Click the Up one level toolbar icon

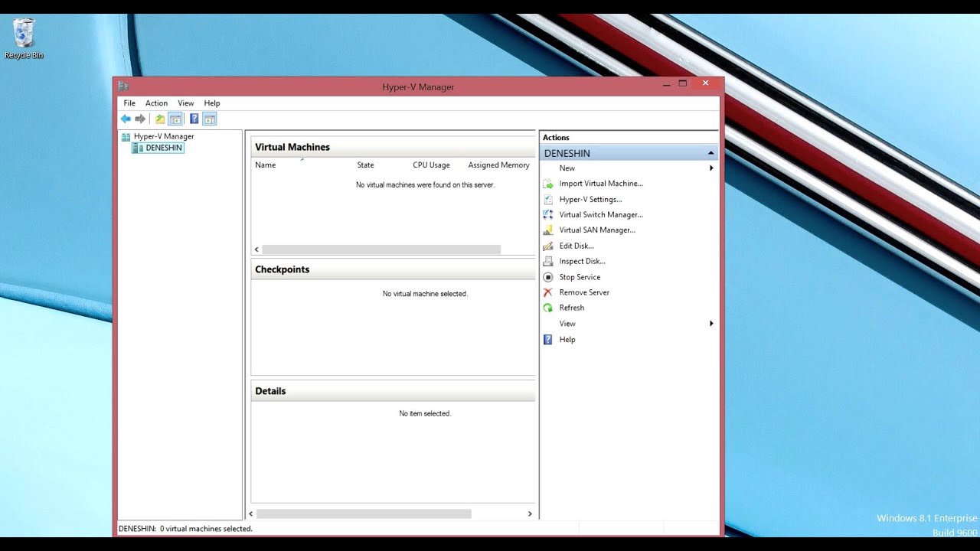point(160,119)
